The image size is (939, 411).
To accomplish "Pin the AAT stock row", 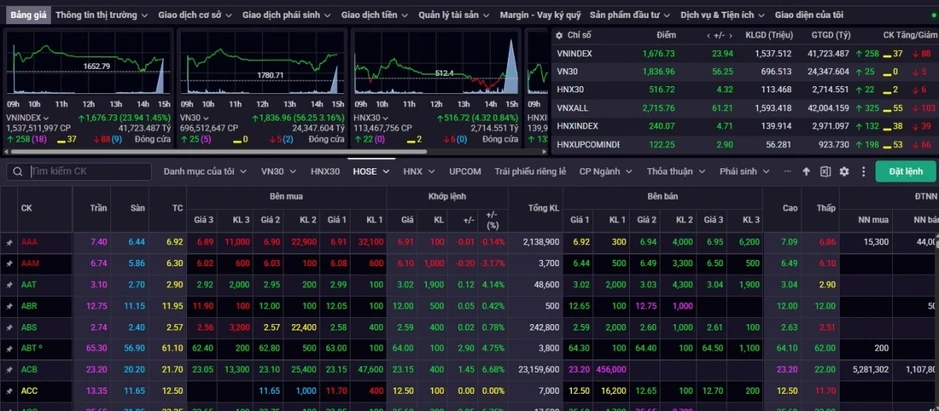I will click(x=9, y=285).
